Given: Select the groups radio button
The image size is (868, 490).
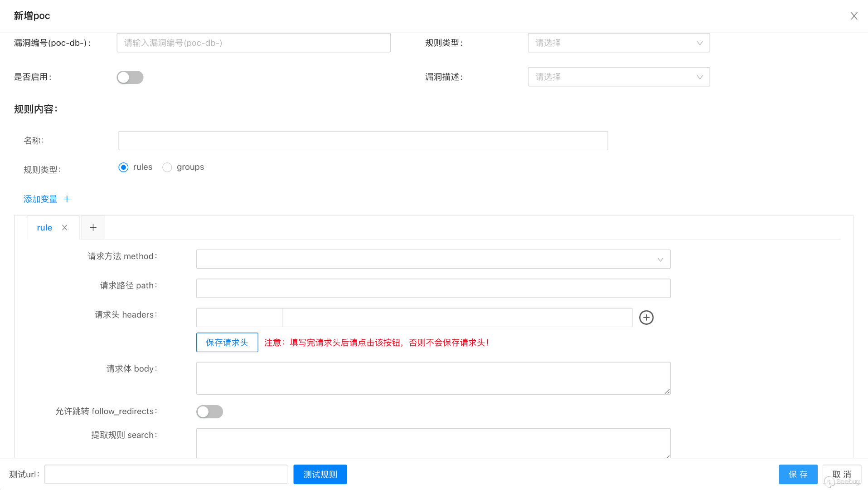Looking at the screenshot, I should (x=167, y=167).
